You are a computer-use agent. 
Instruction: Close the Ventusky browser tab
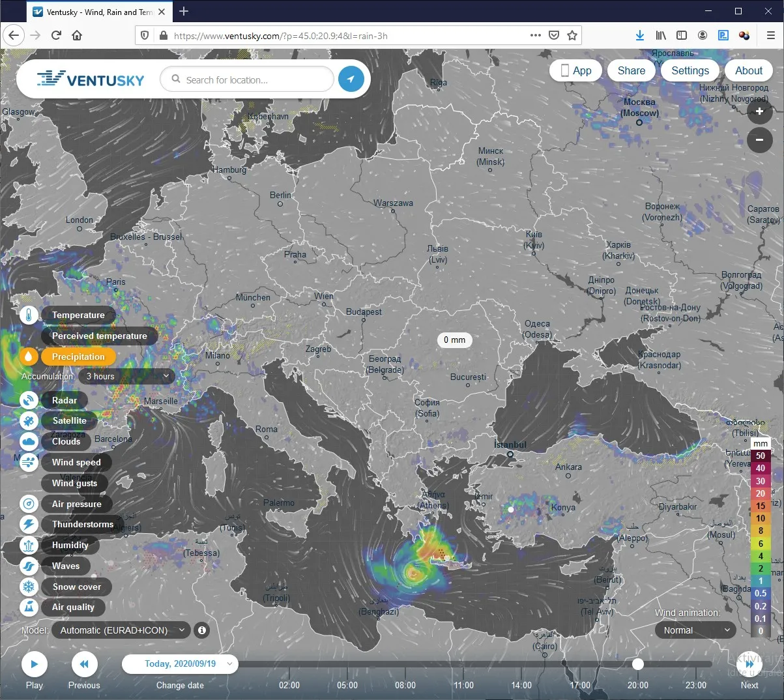tap(162, 12)
